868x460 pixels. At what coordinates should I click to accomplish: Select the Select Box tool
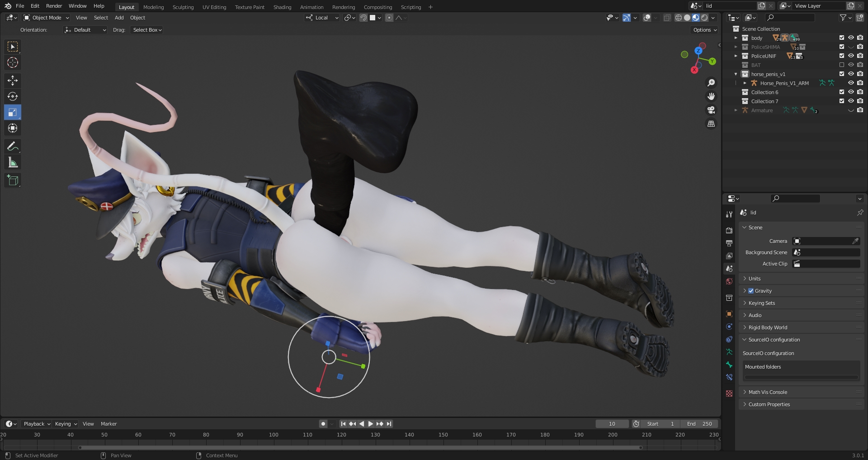point(13,47)
